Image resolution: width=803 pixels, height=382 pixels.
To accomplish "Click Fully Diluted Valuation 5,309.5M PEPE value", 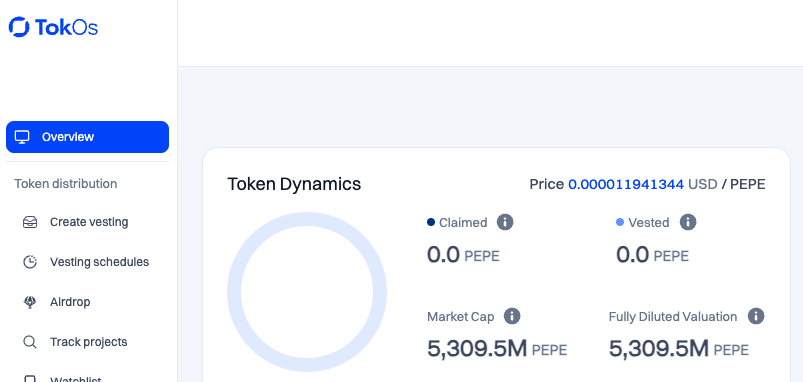I will pos(679,349).
